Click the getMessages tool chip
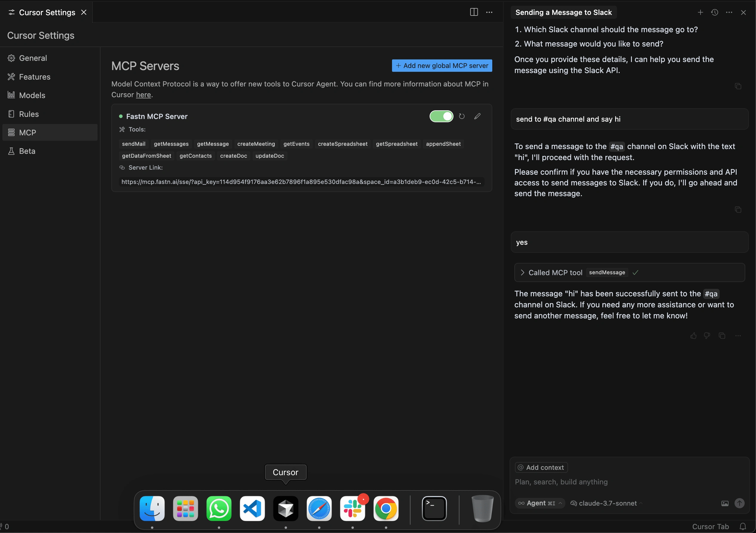Image resolution: width=756 pixels, height=533 pixels. [171, 144]
